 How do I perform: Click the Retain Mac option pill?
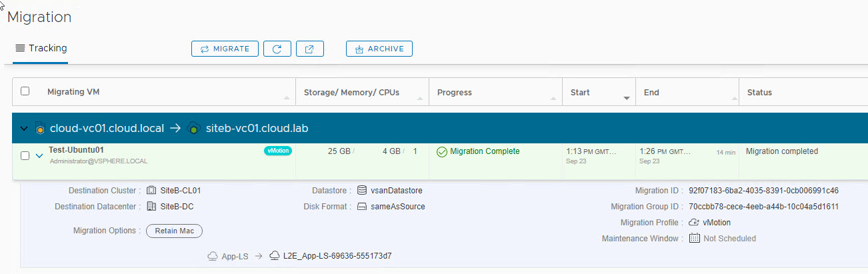(174, 231)
